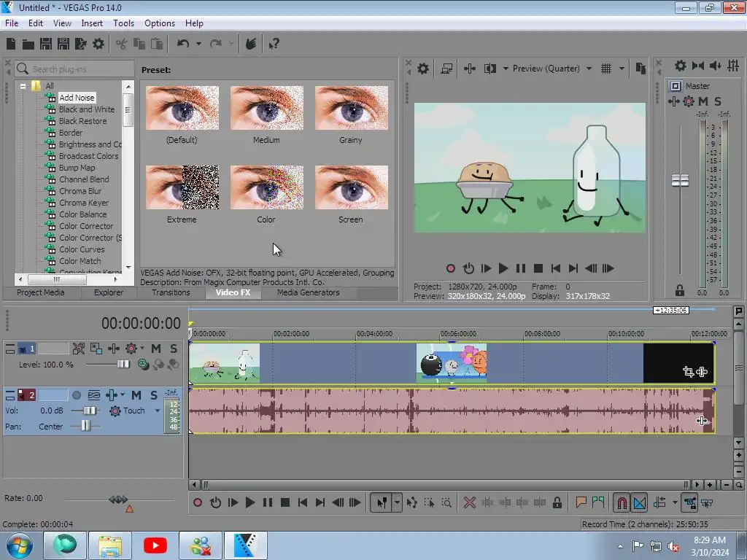This screenshot has width=747, height=560.
Task: Toggle Master bus Mute button
Action: tap(703, 101)
